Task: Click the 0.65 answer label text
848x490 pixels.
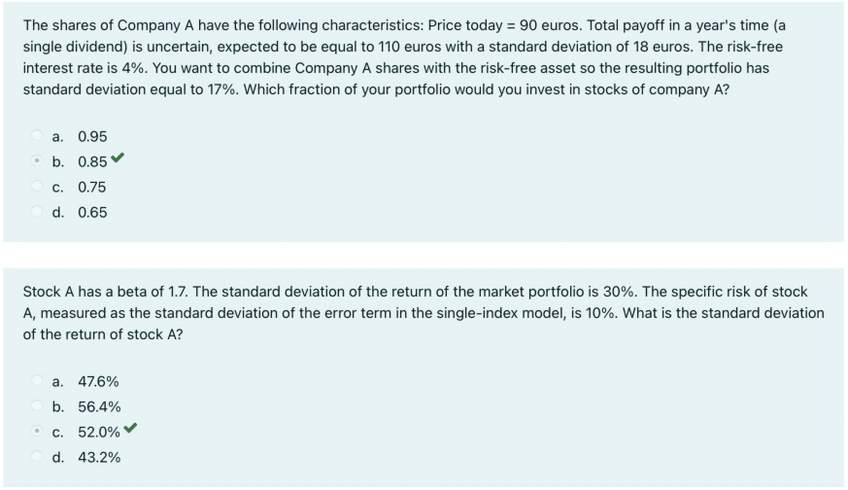Action: (92, 212)
